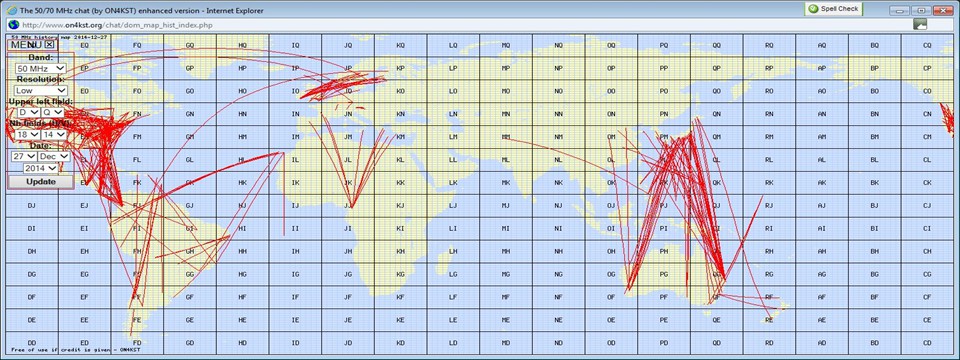Click the green Spell Check checkmark icon
The image size is (960, 360).
[812, 9]
